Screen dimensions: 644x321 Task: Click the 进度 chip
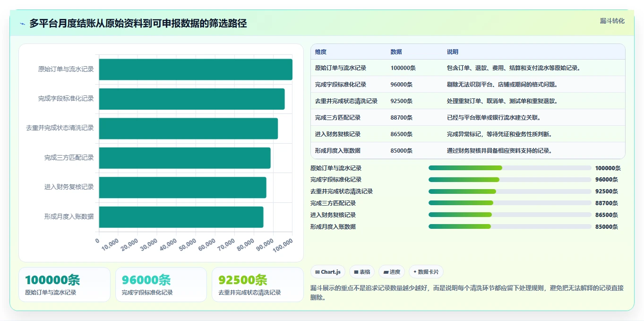click(392, 272)
